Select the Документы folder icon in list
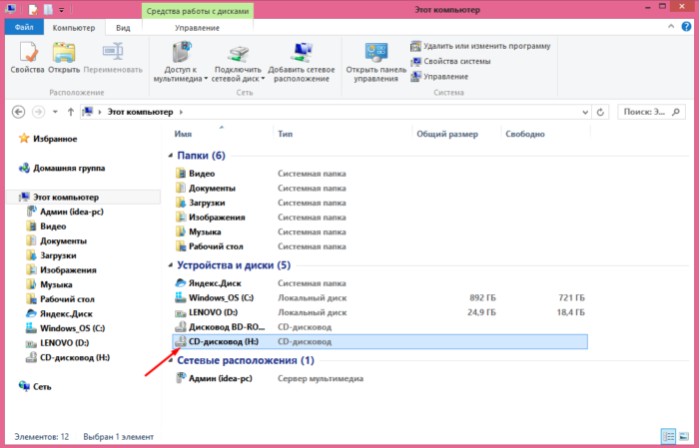 click(181, 188)
